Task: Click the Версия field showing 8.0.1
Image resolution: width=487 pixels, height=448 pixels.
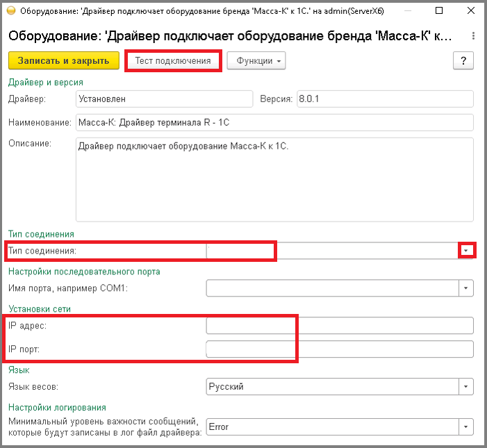Action: (385, 99)
